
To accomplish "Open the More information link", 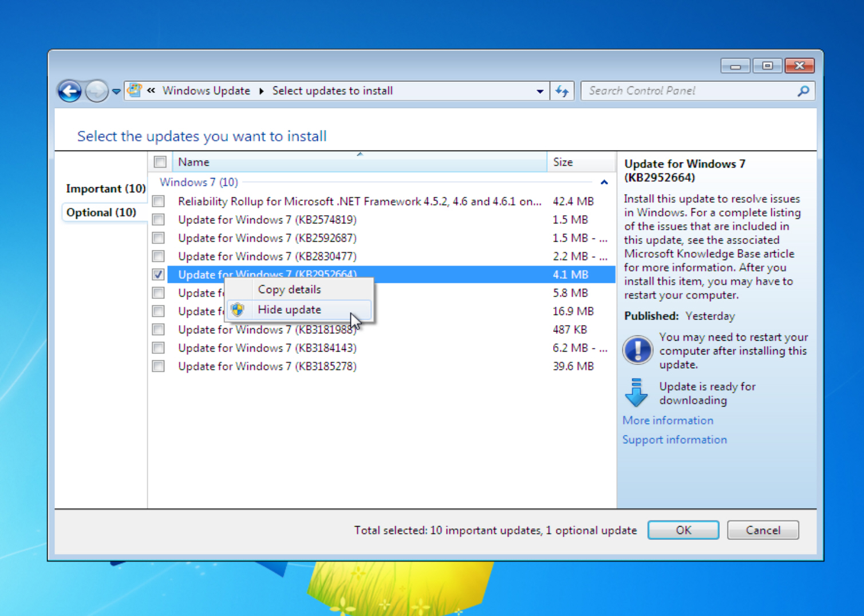I will [668, 420].
